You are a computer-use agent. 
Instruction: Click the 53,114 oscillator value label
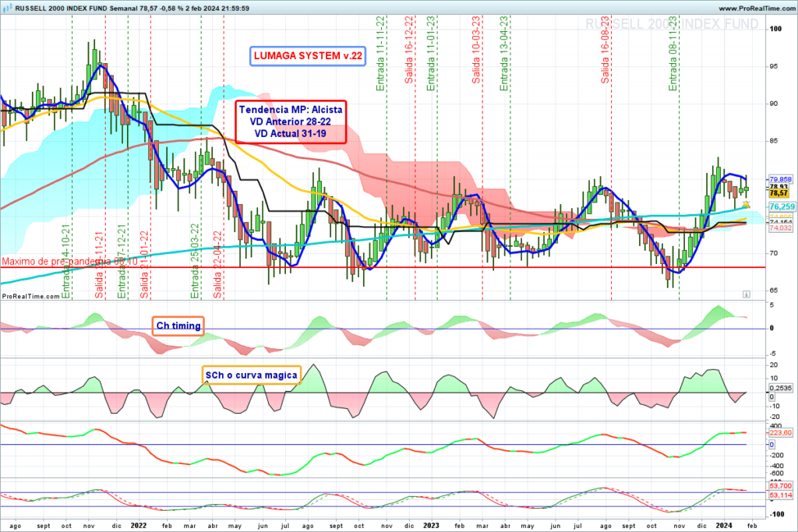[781, 495]
